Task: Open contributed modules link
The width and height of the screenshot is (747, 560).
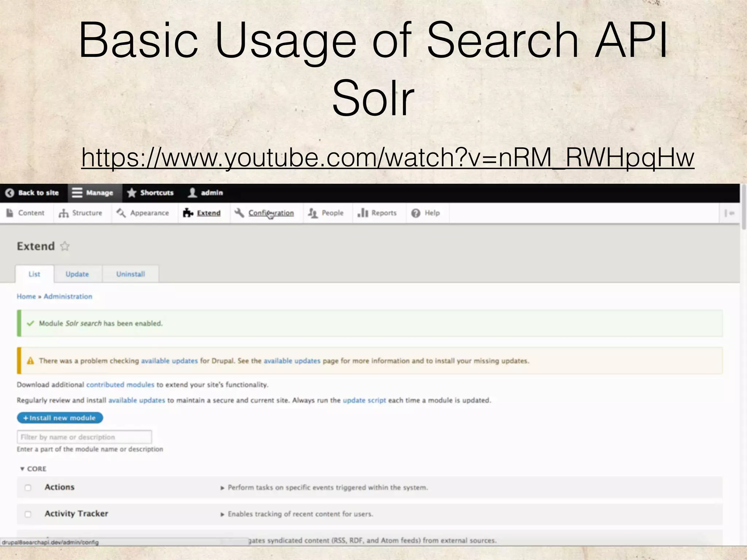Action: pos(120,385)
